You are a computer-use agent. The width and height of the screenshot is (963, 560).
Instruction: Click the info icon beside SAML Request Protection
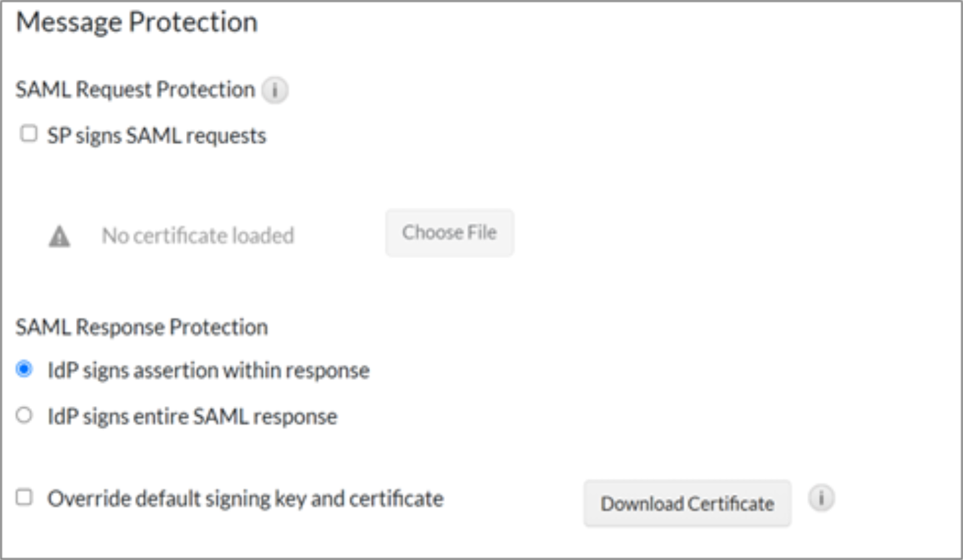click(x=274, y=90)
